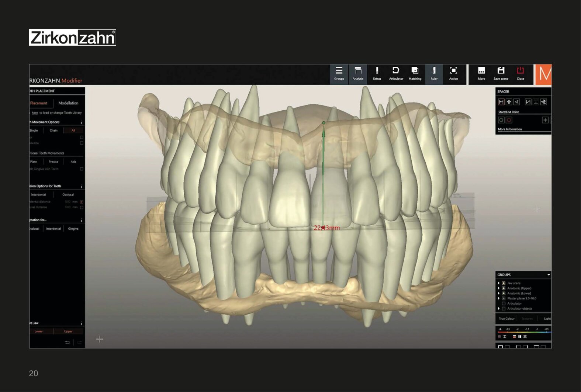The height and width of the screenshot is (392, 581).
Task: Choose the first Spacer distance icon
Action: (501, 102)
